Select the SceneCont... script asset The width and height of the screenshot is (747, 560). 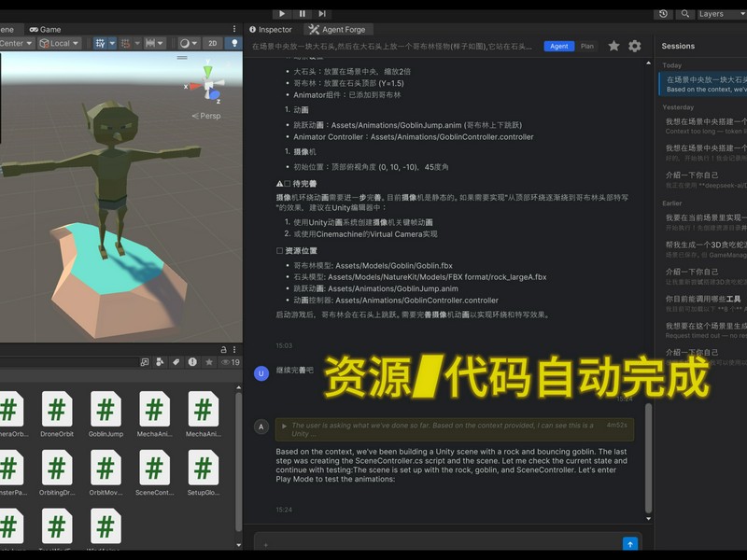click(x=155, y=472)
